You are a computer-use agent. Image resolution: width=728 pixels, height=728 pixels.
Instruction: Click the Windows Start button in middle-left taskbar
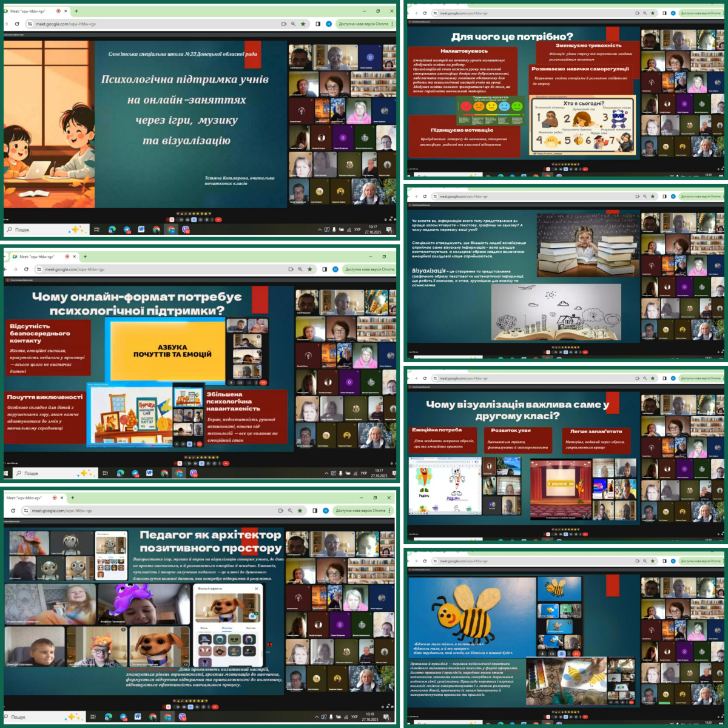pyautogui.click(x=7, y=473)
